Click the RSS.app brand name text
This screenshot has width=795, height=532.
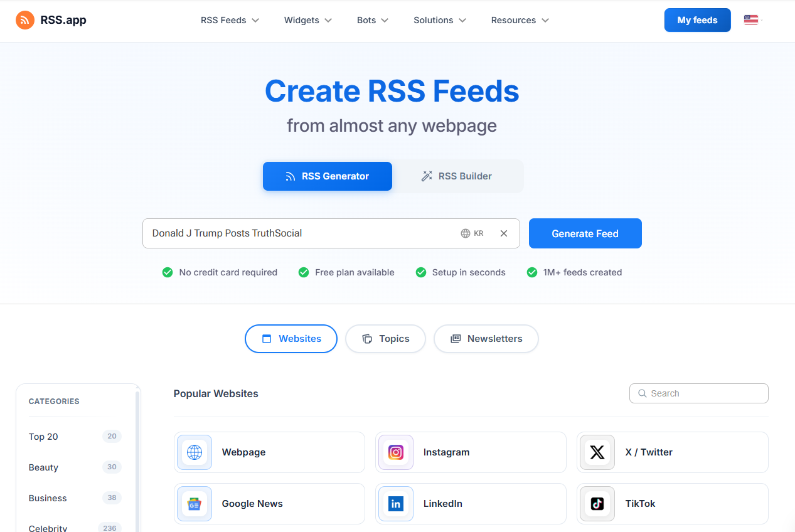[x=63, y=20]
